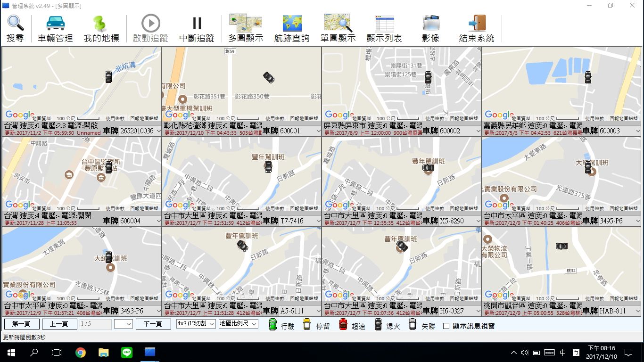Exit via 結束系統 door icon
644x362 pixels.
click(x=477, y=24)
